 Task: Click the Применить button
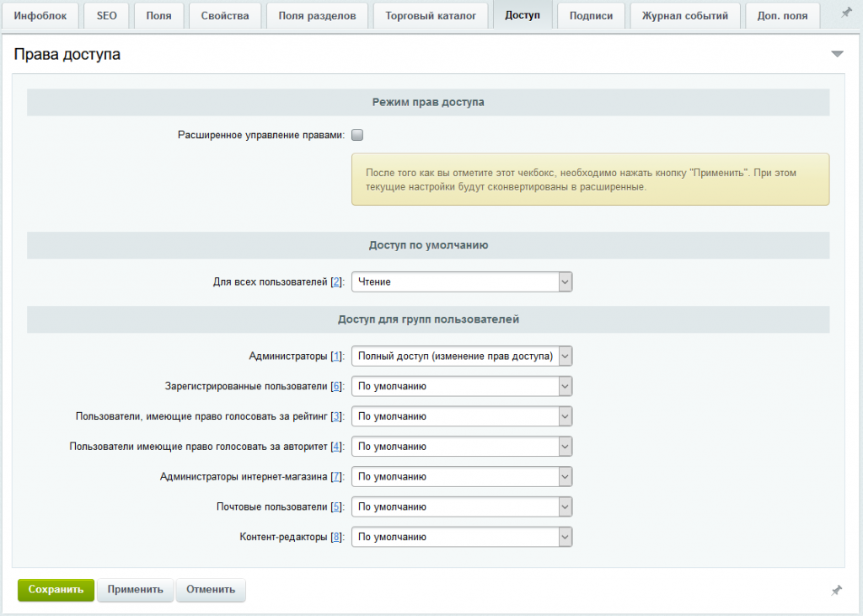pyautogui.click(x=136, y=590)
